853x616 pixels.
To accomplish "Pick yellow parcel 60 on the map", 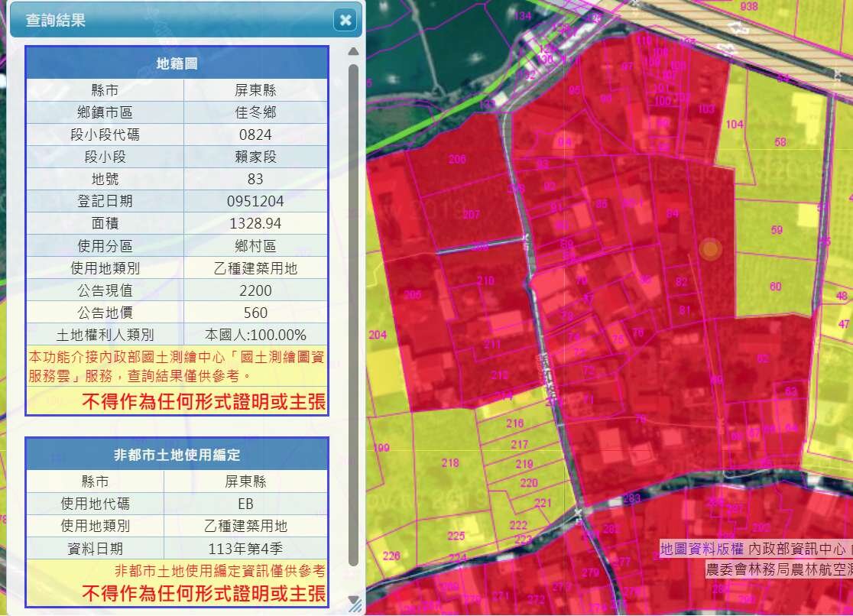I will tap(776, 287).
